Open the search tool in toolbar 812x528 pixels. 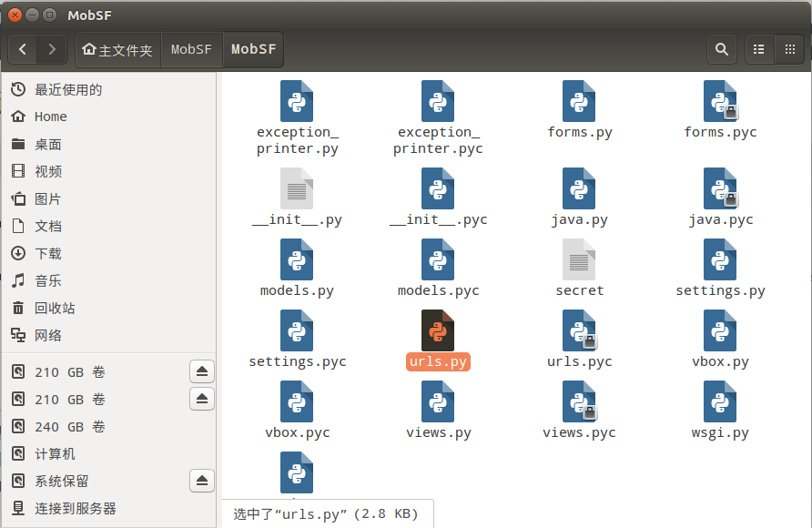pyautogui.click(x=722, y=49)
